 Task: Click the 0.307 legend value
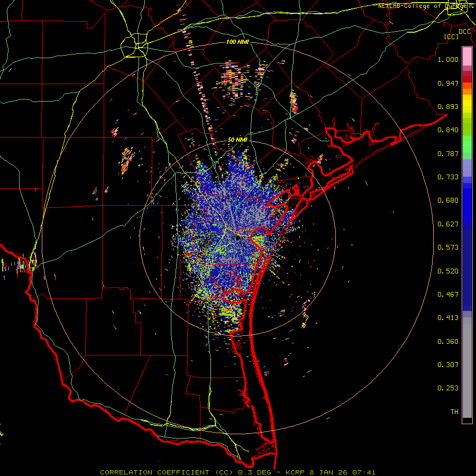pos(448,365)
